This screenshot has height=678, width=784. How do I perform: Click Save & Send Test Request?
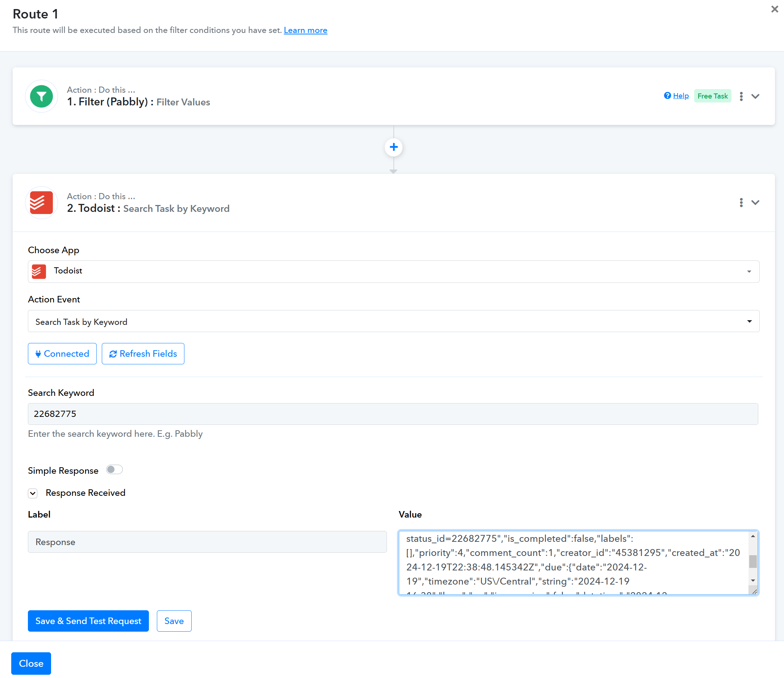[88, 621]
